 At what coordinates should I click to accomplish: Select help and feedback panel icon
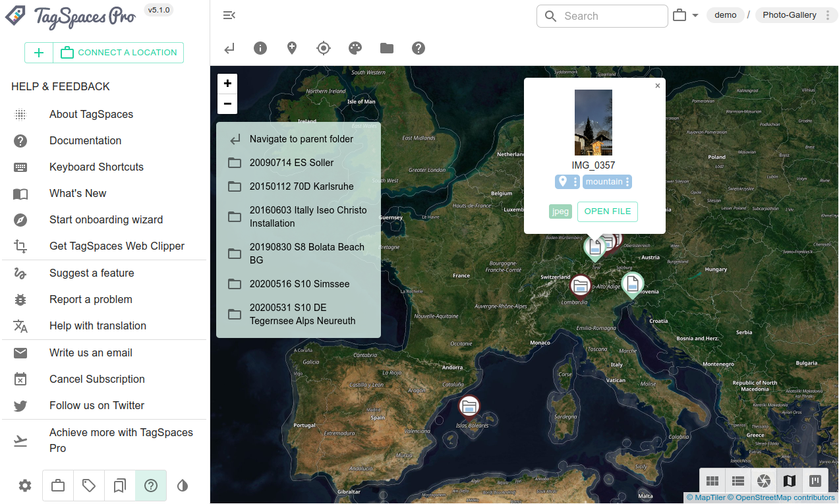pos(151,486)
